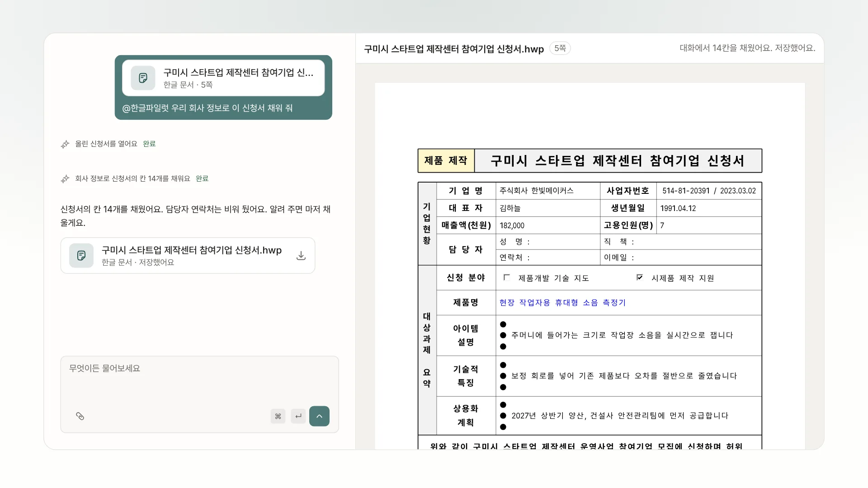Click the document icon in the uploaded file bubble
The width and height of the screenshot is (868, 488).
[x=143, y=78]
